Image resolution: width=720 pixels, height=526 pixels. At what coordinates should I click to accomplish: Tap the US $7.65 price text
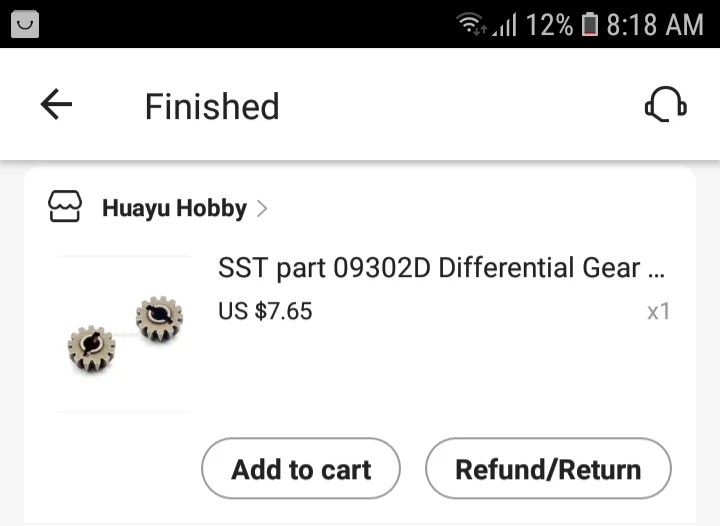(265, 311)
